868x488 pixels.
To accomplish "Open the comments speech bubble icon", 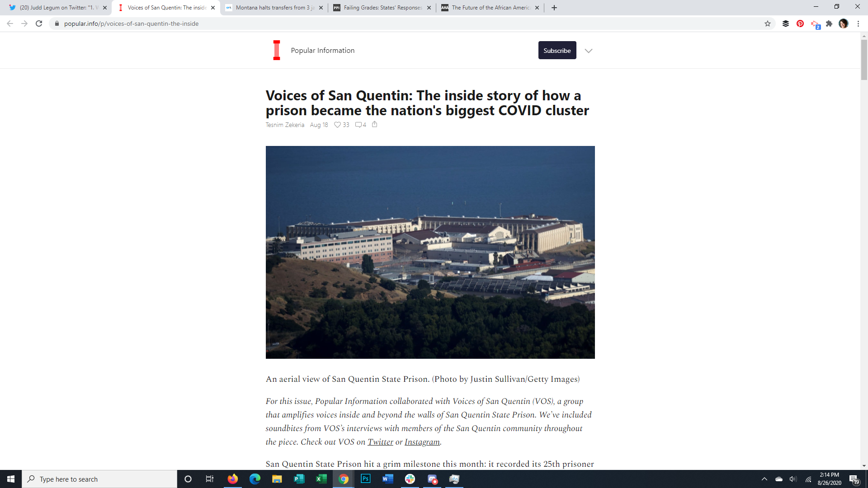I will click(x=358, y=125).
